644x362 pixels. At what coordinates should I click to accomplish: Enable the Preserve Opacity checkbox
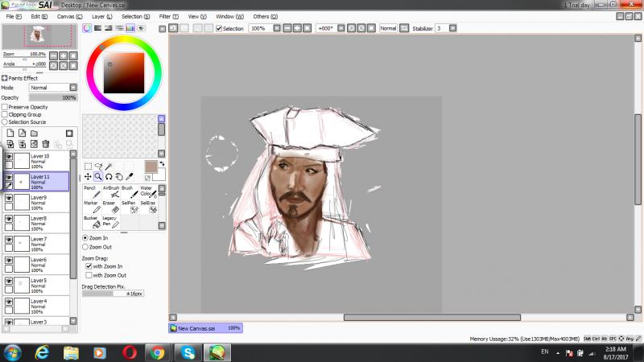[5, 106]
